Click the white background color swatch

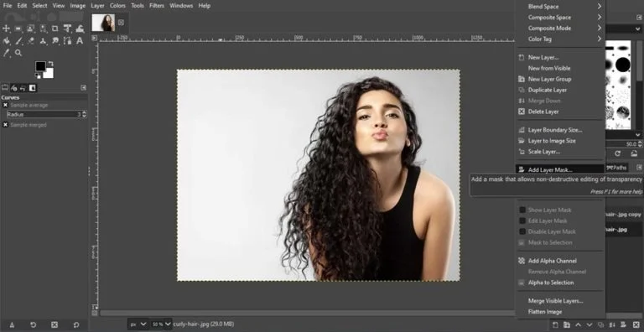click(x=49, y=73)
